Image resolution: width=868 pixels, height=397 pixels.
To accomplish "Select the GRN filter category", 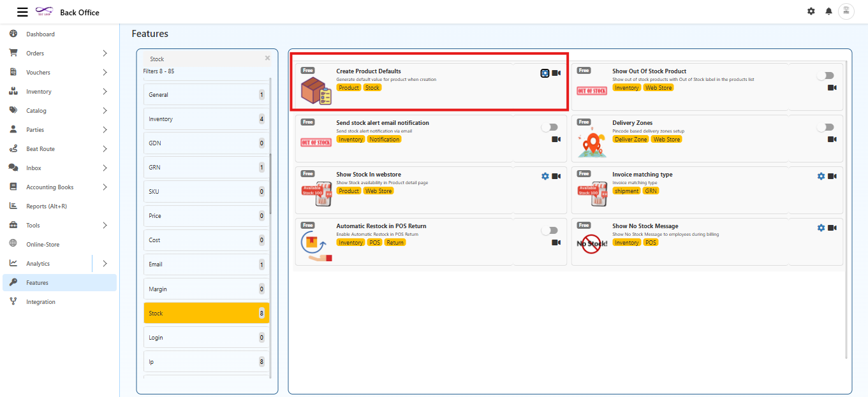I will tap(205, 166).
